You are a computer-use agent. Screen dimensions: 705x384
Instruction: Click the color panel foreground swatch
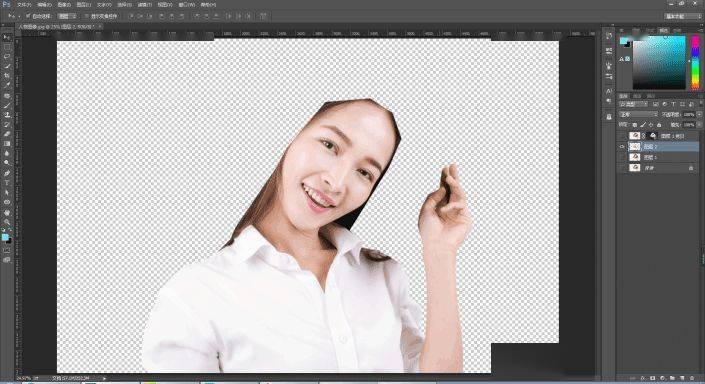coord(623,41)
